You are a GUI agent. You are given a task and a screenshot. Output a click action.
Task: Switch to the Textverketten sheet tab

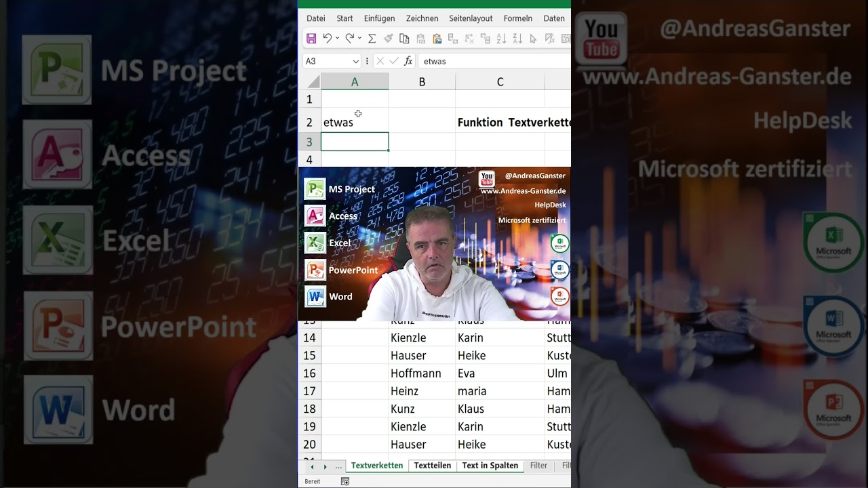(377, 466)
